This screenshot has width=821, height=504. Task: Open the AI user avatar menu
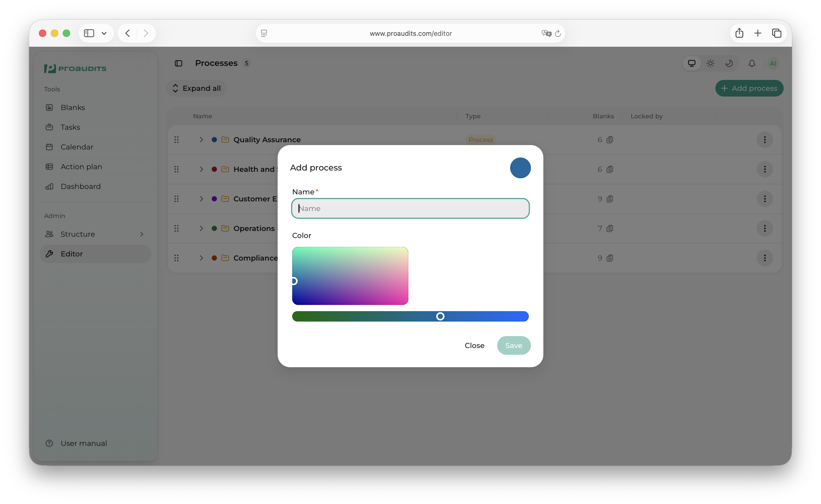pyautogui.click(x=773, y=63)
